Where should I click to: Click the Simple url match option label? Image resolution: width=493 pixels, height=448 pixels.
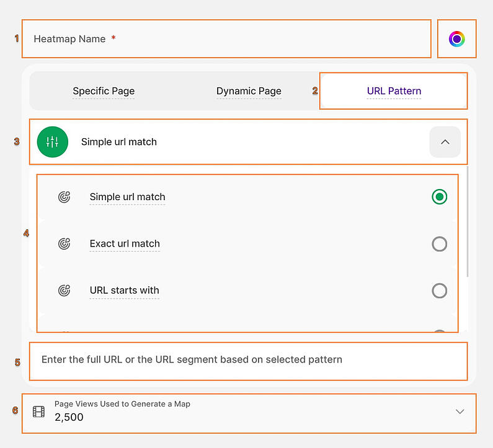127,197
